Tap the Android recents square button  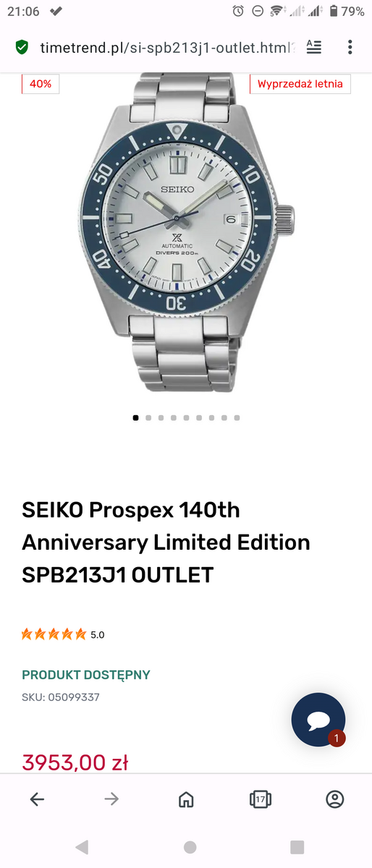[297, 847]
